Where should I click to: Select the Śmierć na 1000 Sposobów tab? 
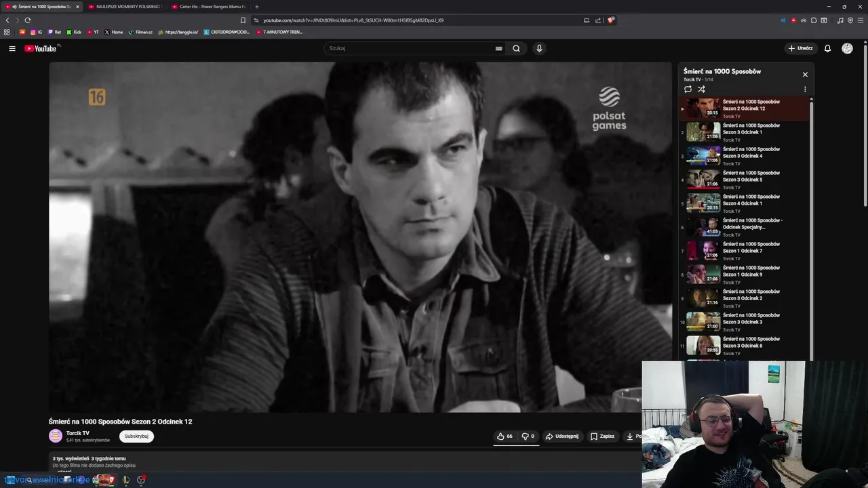[42, 7]
